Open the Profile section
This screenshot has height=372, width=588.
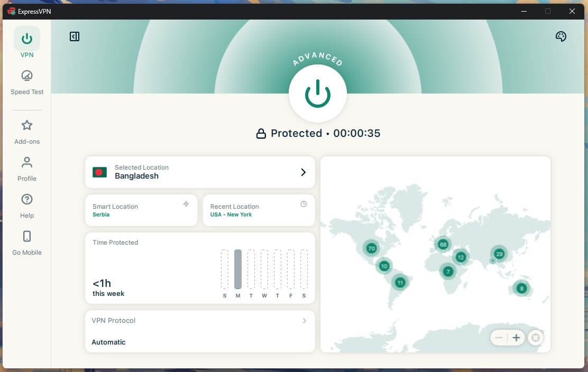click(26, 169)
